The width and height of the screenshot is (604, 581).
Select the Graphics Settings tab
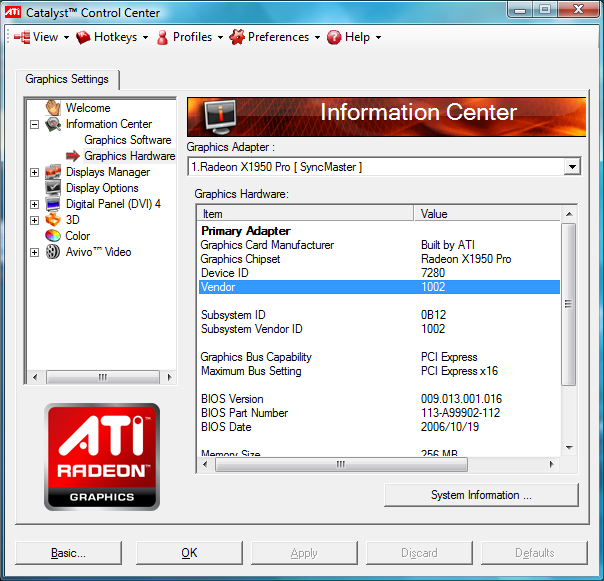pyautogui.click(x=67, y=79)
